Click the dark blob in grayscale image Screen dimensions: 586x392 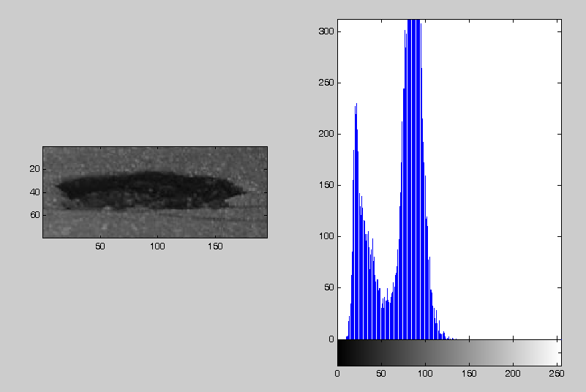click(149, 191)
